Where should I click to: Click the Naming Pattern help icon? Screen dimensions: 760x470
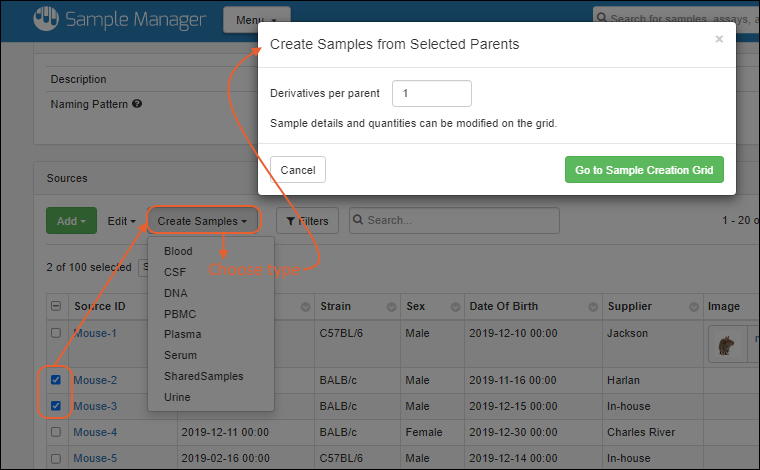point(137,103)
